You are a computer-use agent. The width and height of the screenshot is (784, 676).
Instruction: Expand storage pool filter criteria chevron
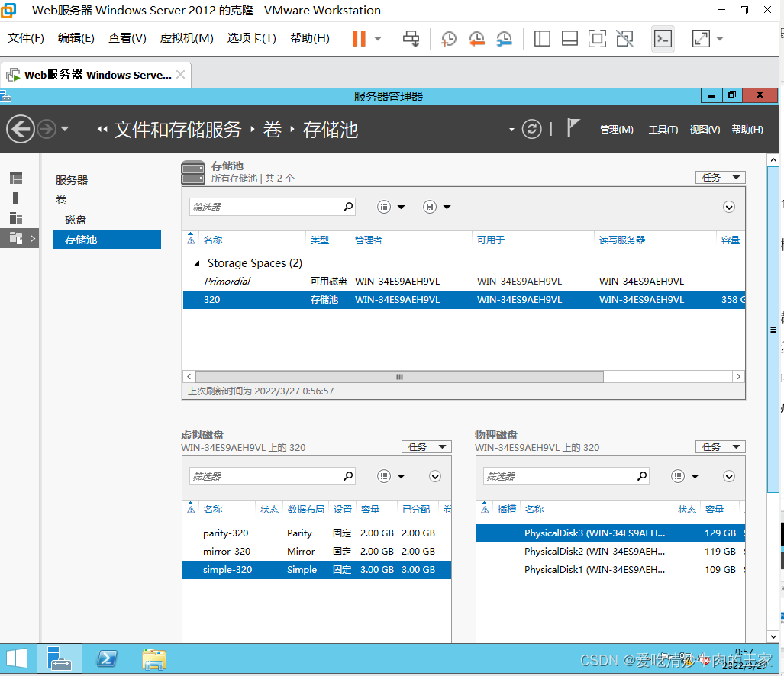728,207
